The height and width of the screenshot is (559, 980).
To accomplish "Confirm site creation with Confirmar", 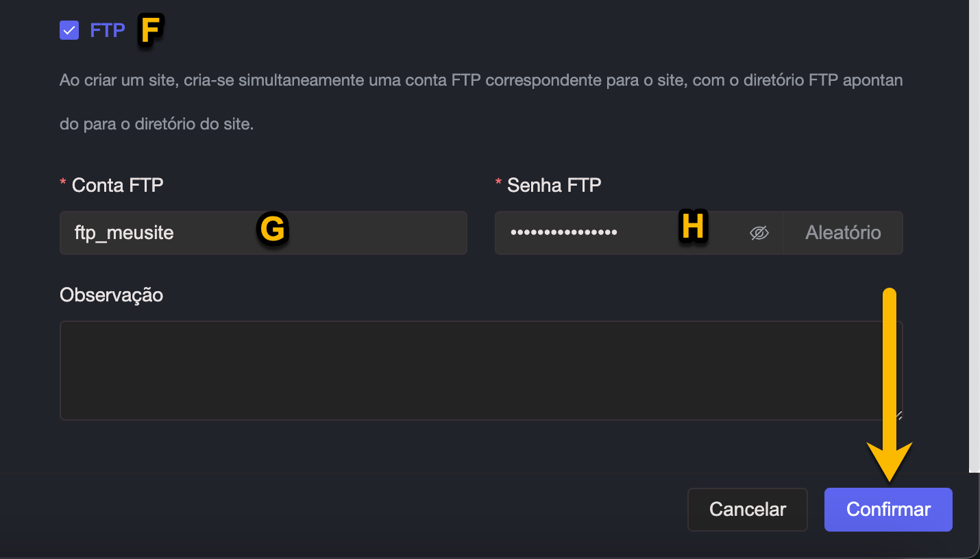I will pos(887,510).
